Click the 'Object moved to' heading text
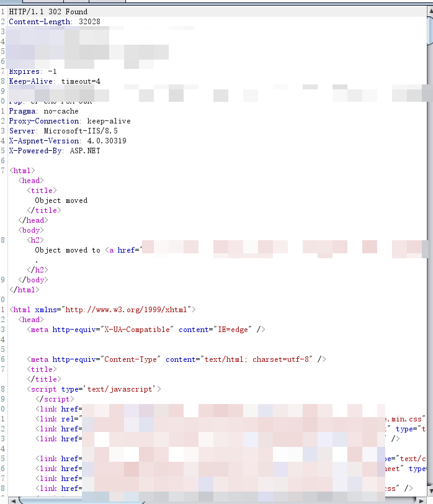 pyautogui.click(x=68, y=250)
